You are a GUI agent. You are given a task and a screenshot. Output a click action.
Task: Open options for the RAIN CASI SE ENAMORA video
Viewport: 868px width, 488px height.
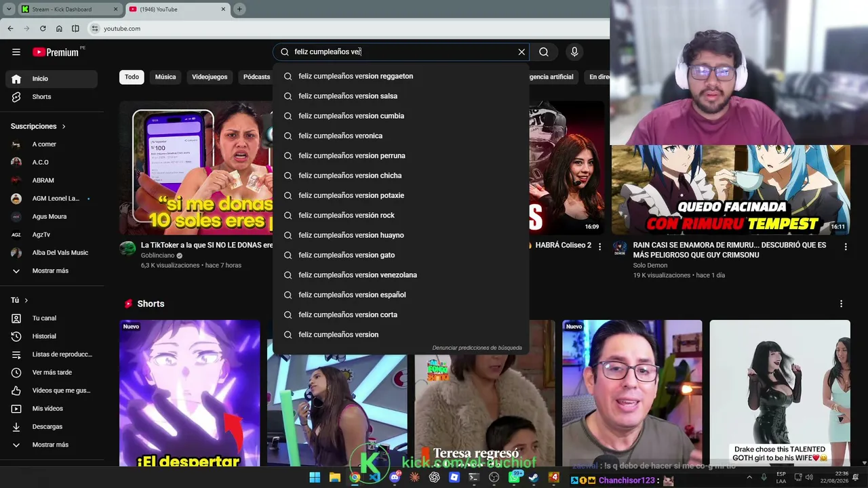845,247
